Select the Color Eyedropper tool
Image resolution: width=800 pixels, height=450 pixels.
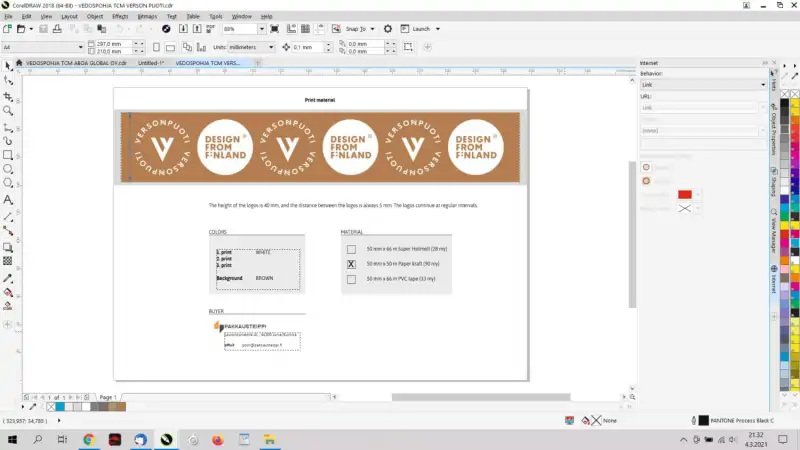[8, 279]
